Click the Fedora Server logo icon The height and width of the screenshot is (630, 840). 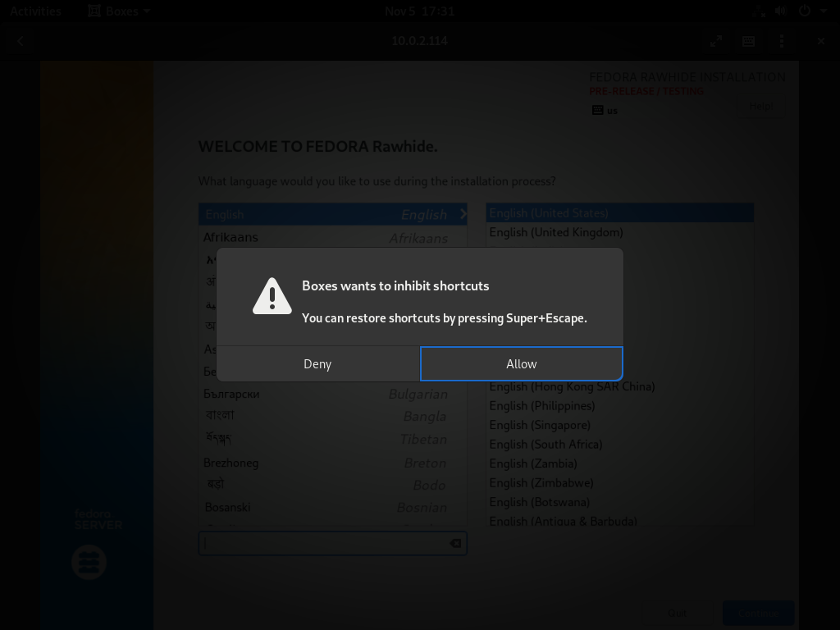(89, 563)
